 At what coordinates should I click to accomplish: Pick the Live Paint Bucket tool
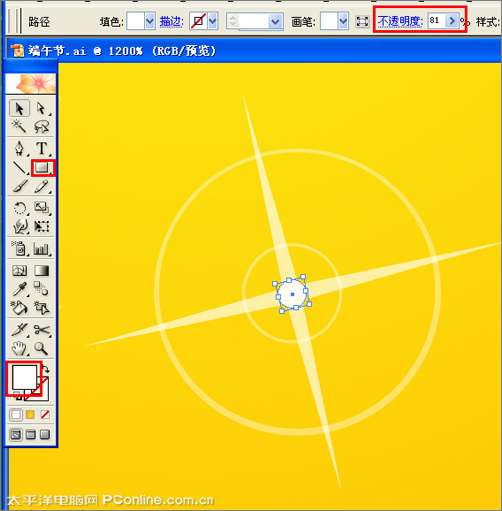(20, 308)
